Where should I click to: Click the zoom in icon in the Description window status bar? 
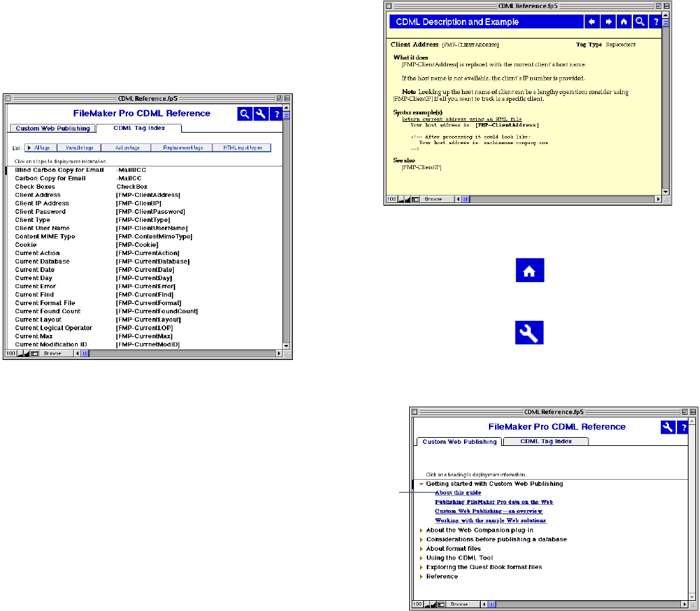click(407, 199)
